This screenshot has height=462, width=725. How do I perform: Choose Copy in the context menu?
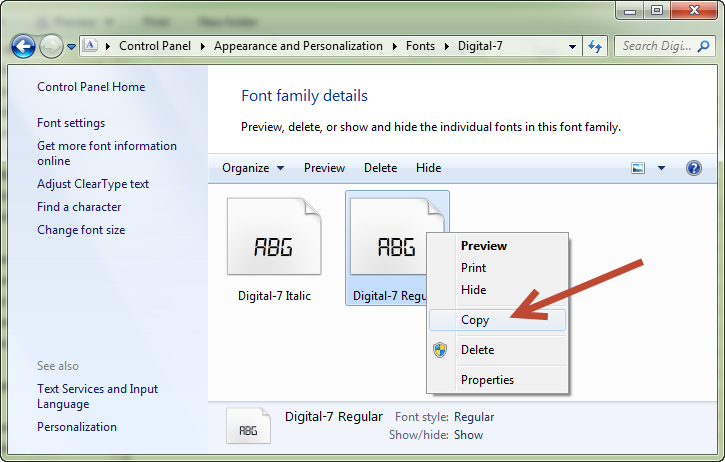click(x=498, y=320)
